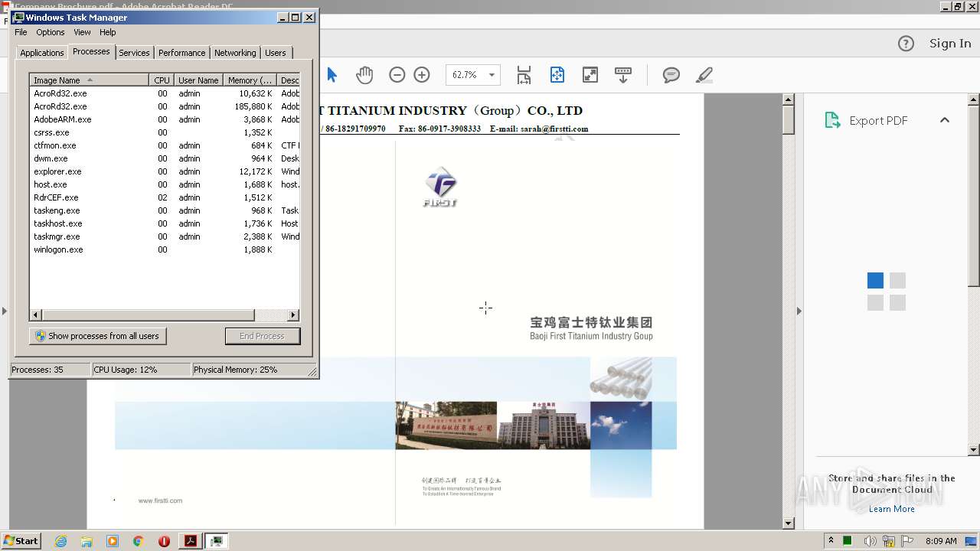The height and width of the screenshot is (551, 980).
Task: Switch to the Performance tab
Action: tap(181, 53)
